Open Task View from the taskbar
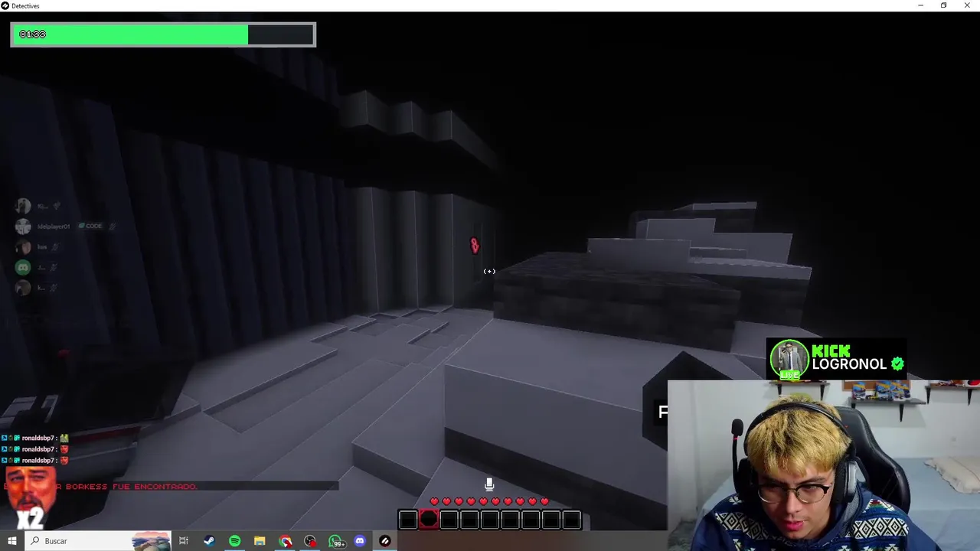980x551 pixels. click(184, 541)
